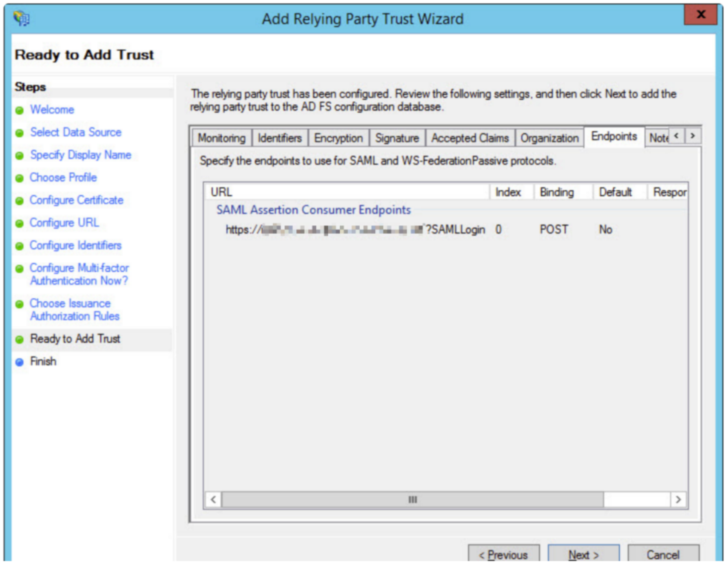This screenshot has width=728, height=563.
Task: Click the green bullet beside Welcome step
Action: click(x=20, y=110)
